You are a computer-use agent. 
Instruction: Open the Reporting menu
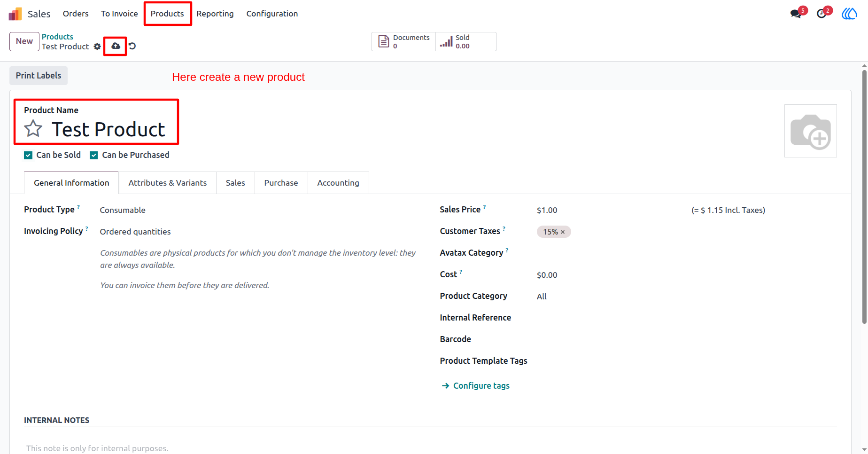(215, 14)
